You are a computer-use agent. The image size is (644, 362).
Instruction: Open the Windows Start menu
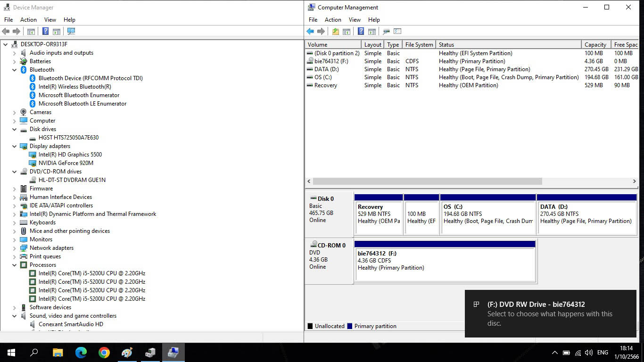click(x=11, y=352)
